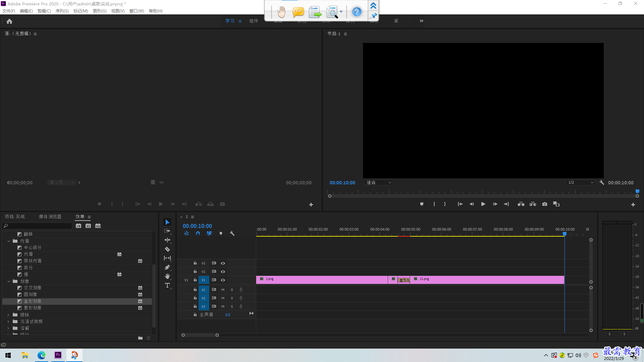Click the timeline playhead at 00:00:10:00
Image resolution: width=644 pixels, height=362 pixels.
point(565,234)
